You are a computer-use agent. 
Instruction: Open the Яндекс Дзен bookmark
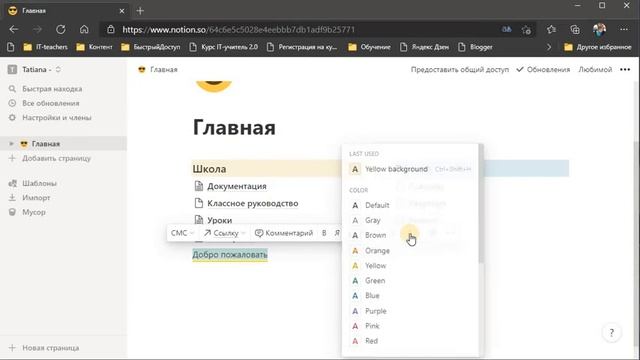[x=424, y=47]
